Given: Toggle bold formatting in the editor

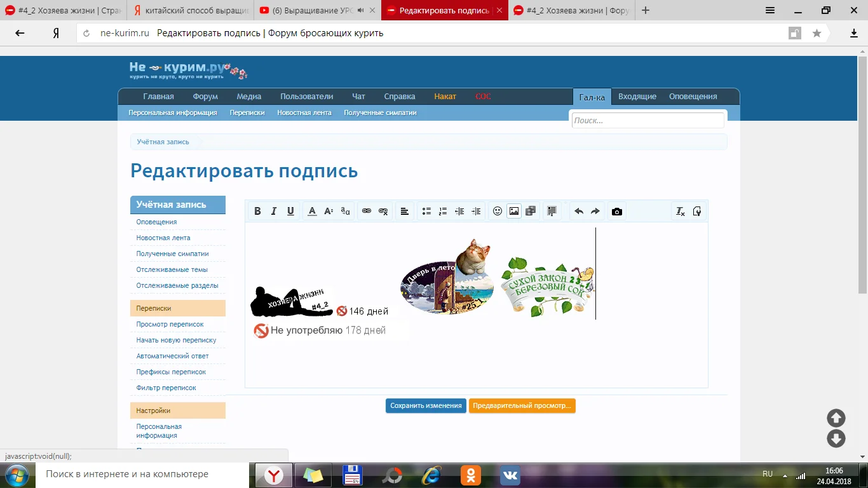Looking at the screenshot, I should [257, 212].
